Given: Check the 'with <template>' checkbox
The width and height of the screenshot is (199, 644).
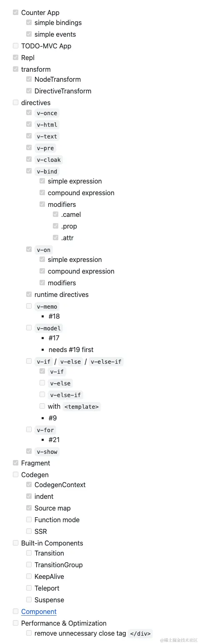Looking at the screenshot, I should [42, 406].
